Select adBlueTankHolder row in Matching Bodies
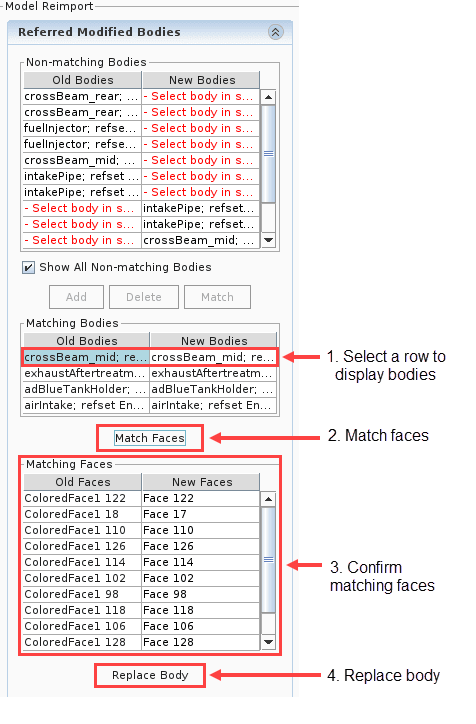Screen dimensions: 476x724 [x=150, y=389]
